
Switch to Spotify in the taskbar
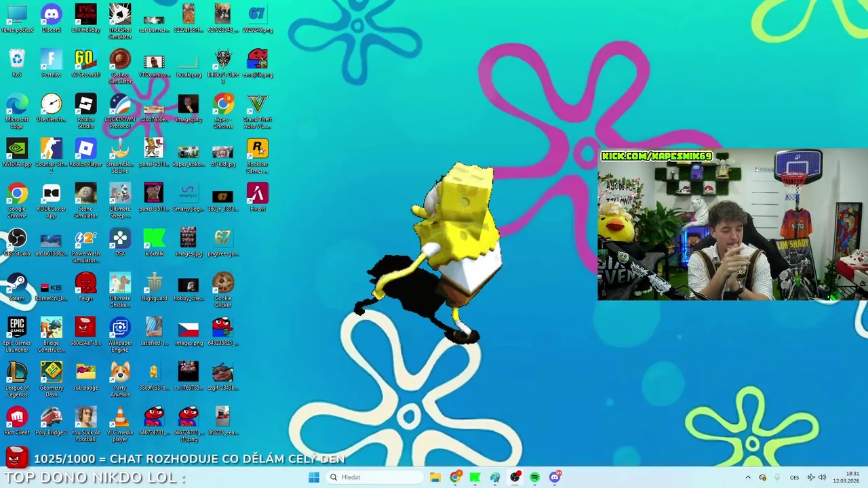click(x=535, y=477)
